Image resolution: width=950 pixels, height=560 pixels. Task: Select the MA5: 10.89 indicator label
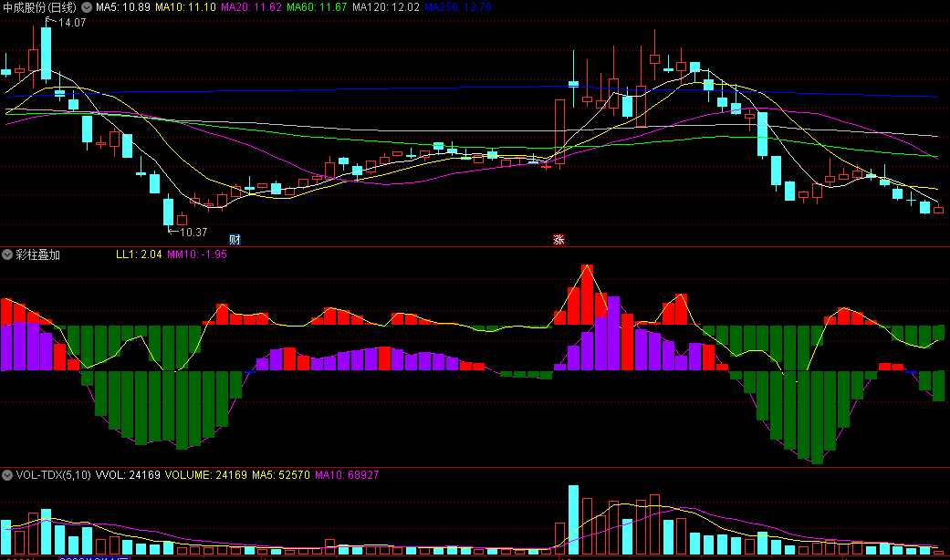click(123, 7)
